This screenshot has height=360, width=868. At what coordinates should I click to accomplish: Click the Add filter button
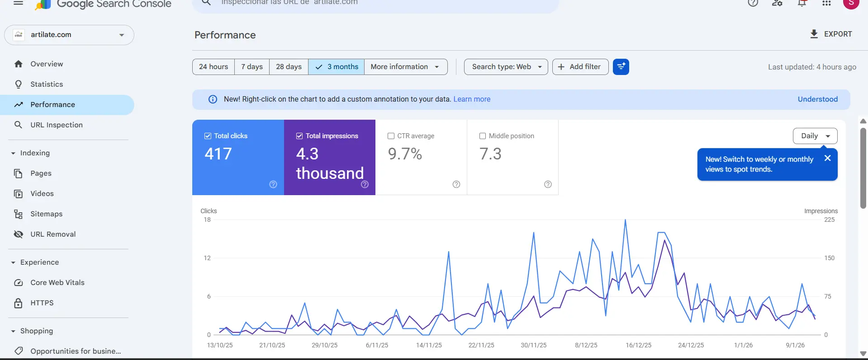point(580,67)
